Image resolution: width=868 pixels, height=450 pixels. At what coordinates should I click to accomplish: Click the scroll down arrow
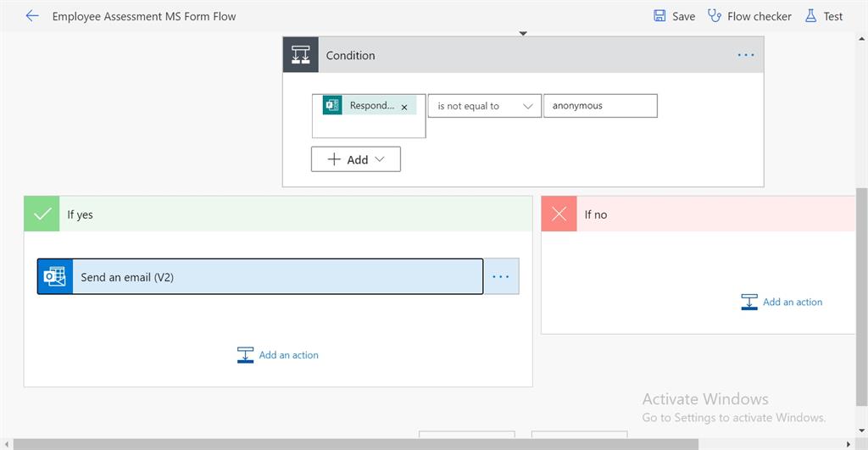pyautogui.click(x=861, y=431)
